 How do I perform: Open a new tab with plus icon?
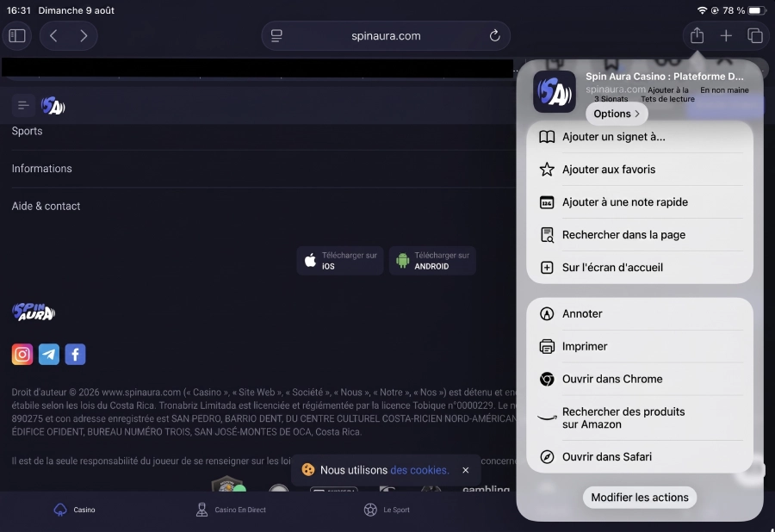point(726,35)
